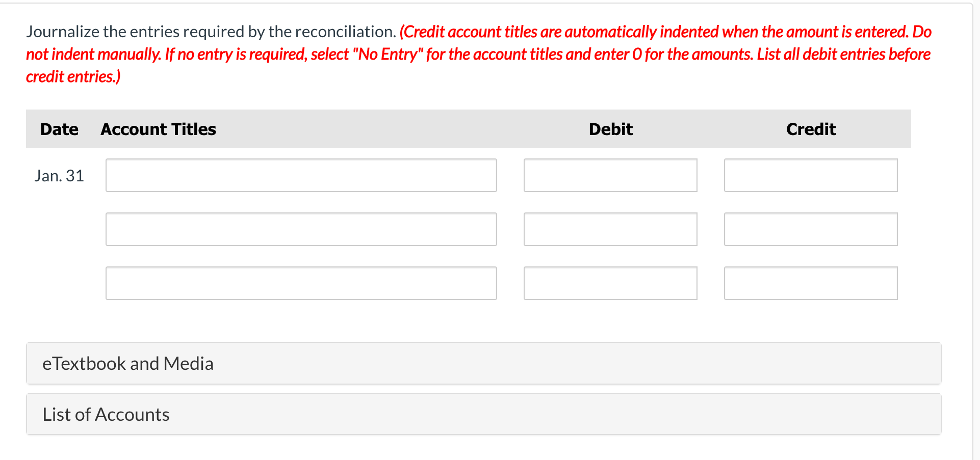980x460 pixels.
Task: Click the Date column header
Action: click(59, 129)
